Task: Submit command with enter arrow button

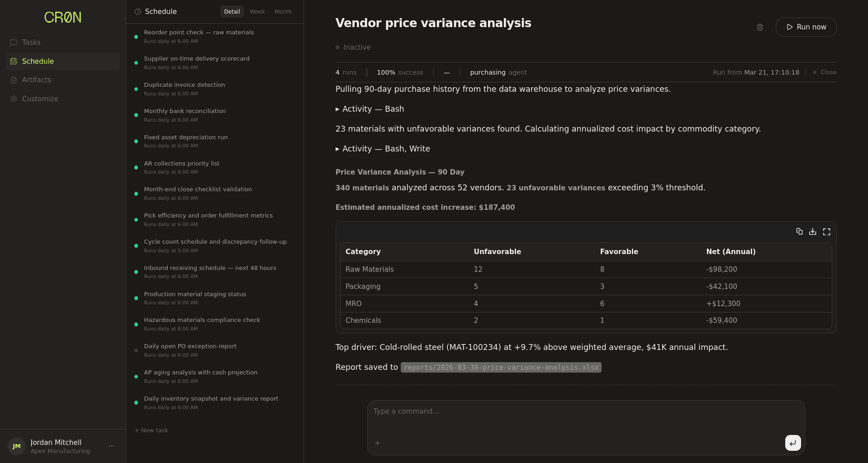Action: pos(793,443)
